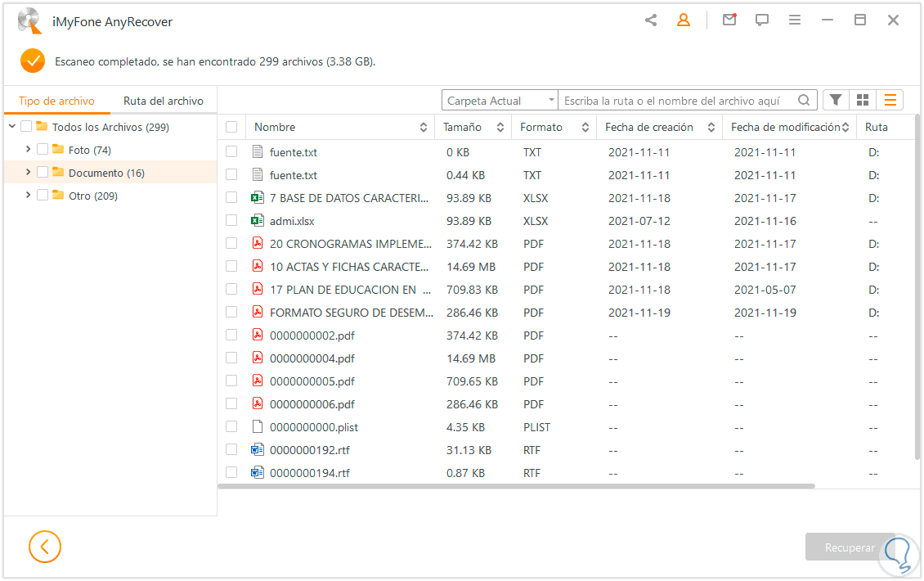Expand the Otro folder
This screenshot has height=581, width=924.
29,196
